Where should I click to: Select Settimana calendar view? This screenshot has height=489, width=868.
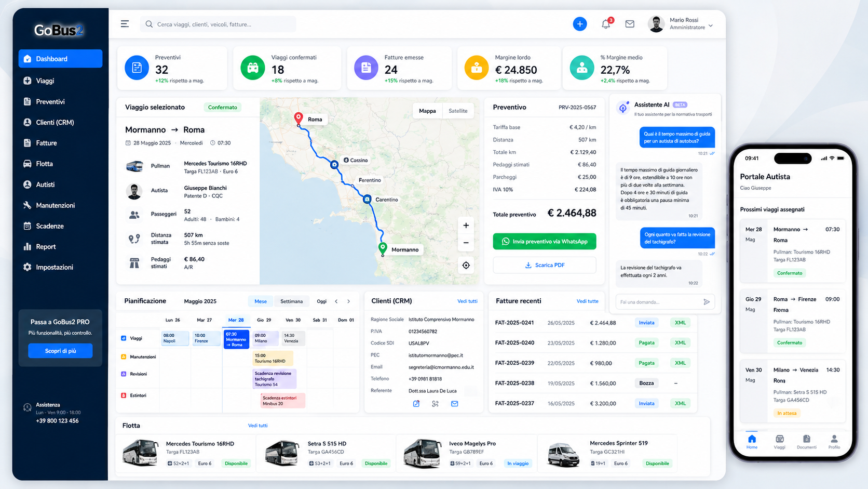coord(291,301)
